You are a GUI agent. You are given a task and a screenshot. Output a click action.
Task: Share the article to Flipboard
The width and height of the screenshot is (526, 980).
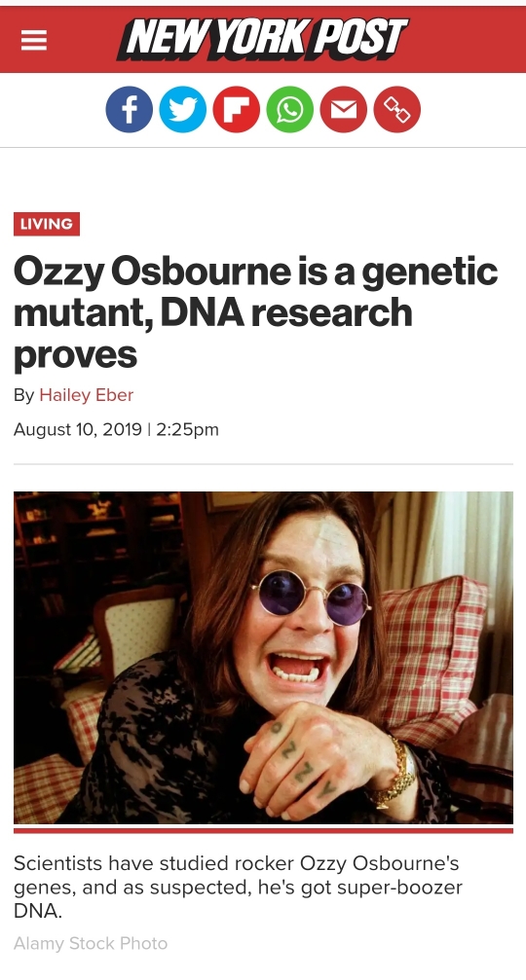tap(237, 109)
